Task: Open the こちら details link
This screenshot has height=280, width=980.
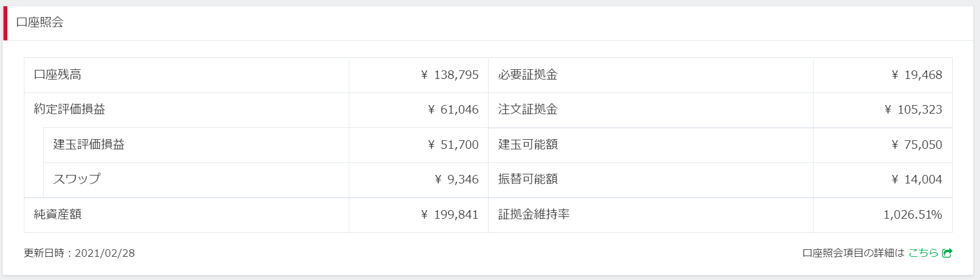Action: pyautogui.click(x=923, y=253)
